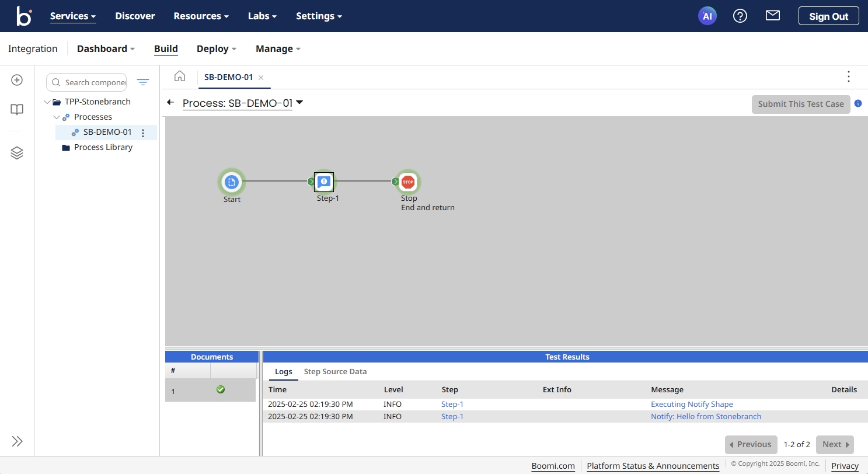The height and width of the screenshot is (474, 868).
Task: Open Step-1 link in the Hello from Stonebranch row
Action: (452, 416)
